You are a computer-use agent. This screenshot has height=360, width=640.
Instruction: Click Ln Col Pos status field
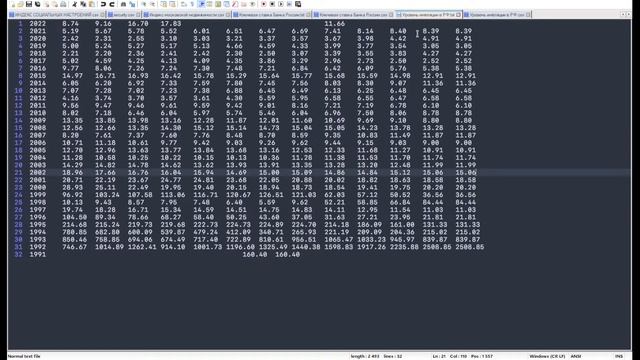(462, 356)
